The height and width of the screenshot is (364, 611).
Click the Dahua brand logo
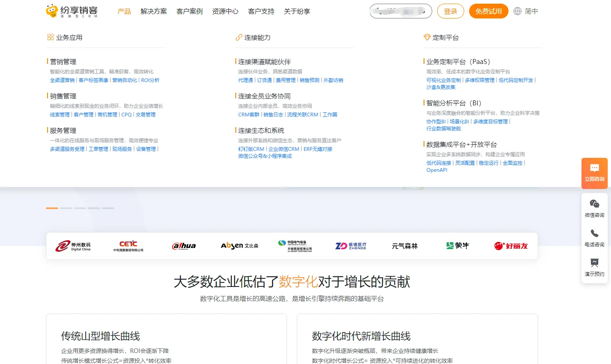pos(184,246)
